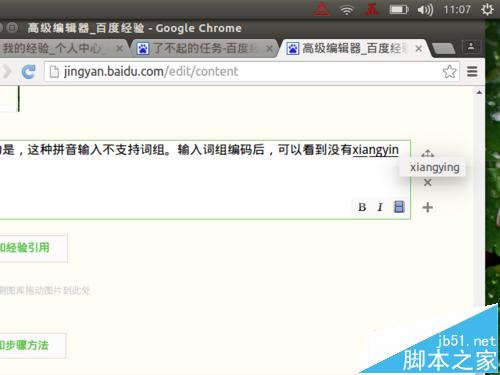Viewport: 500px width, 375px height.
Task: Bookmark this page with the star icon
Action: pos(449,71)
